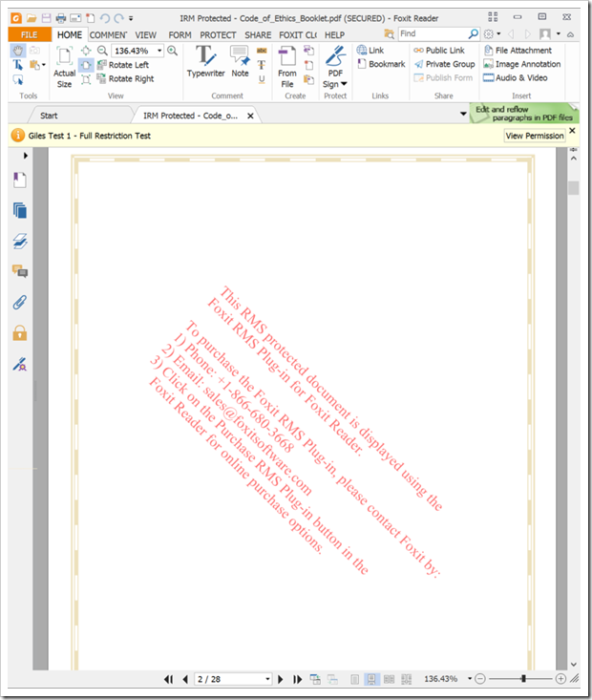The height and width of the screenshot is (700, 592).
Task: Open the FILE menu
Action: pyautogui.click(x=29, y=35)
